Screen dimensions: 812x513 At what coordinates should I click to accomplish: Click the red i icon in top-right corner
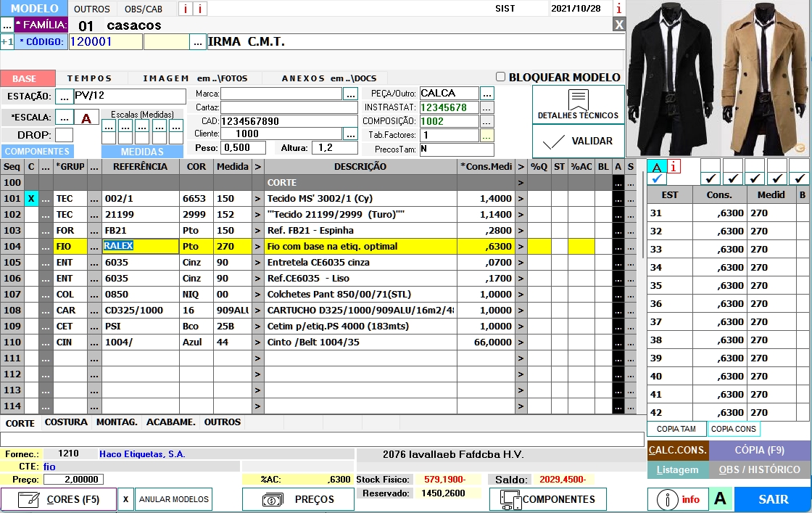[x=618, y=9]
